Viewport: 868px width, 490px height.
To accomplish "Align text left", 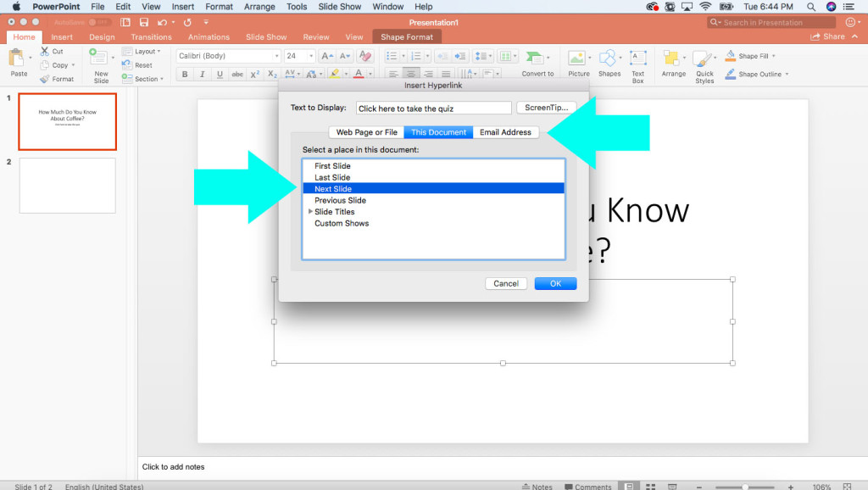I will (x=393, y=75).
